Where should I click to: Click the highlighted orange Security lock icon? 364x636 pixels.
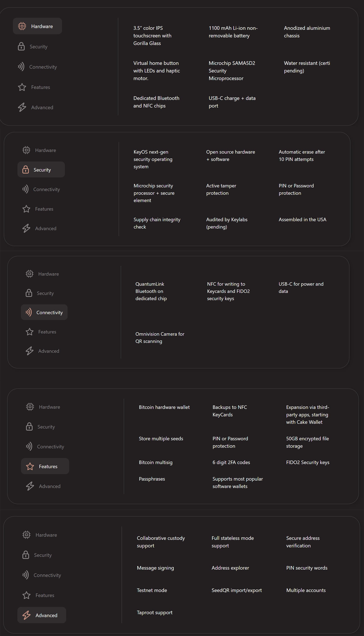point(26,170)
